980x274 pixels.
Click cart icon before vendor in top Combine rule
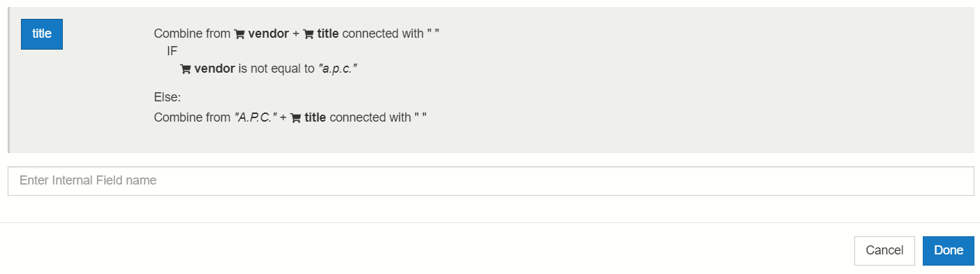coord(239,34)
